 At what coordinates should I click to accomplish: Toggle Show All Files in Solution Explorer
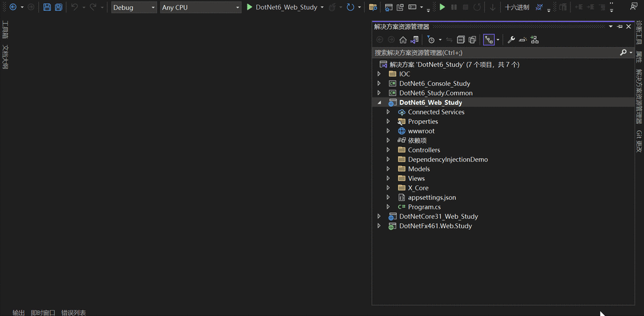473,40
